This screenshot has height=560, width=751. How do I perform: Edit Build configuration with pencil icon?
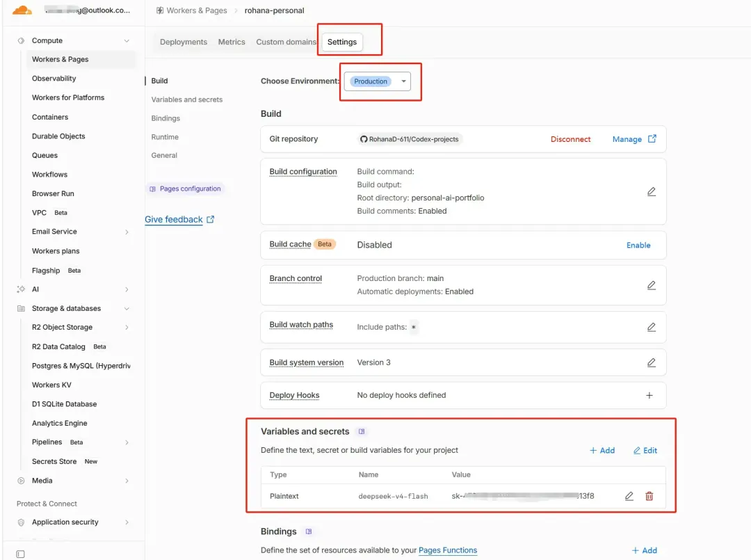[x=652, y=191]
